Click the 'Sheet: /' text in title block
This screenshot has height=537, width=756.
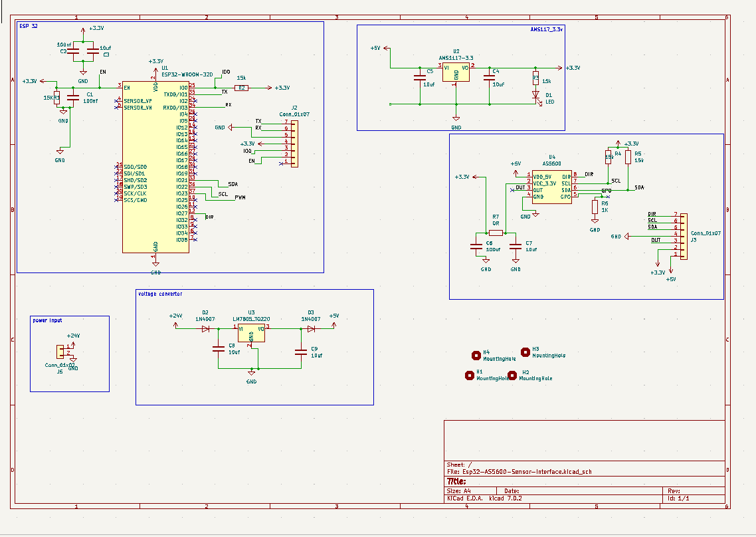(459, 465)
